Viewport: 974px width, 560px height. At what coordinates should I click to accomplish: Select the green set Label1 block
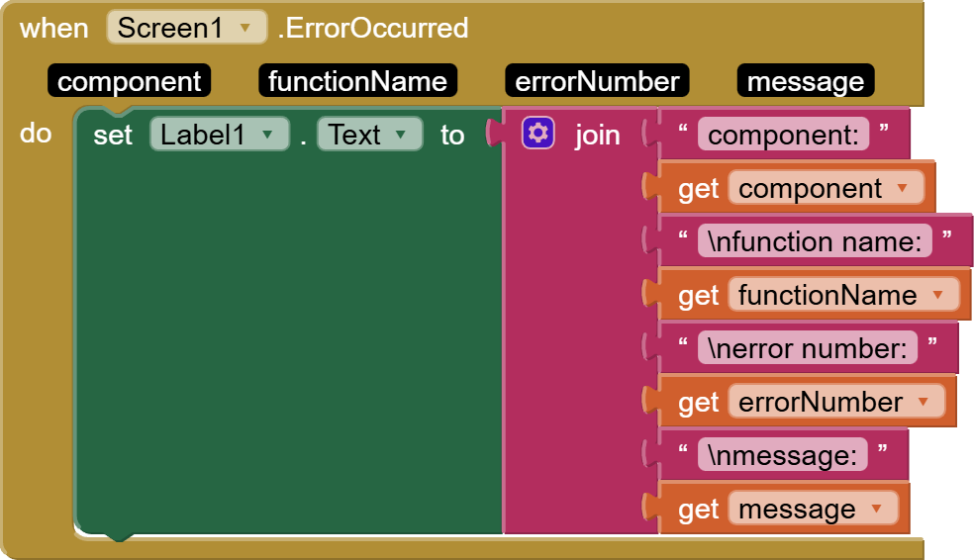click(112, 136)
